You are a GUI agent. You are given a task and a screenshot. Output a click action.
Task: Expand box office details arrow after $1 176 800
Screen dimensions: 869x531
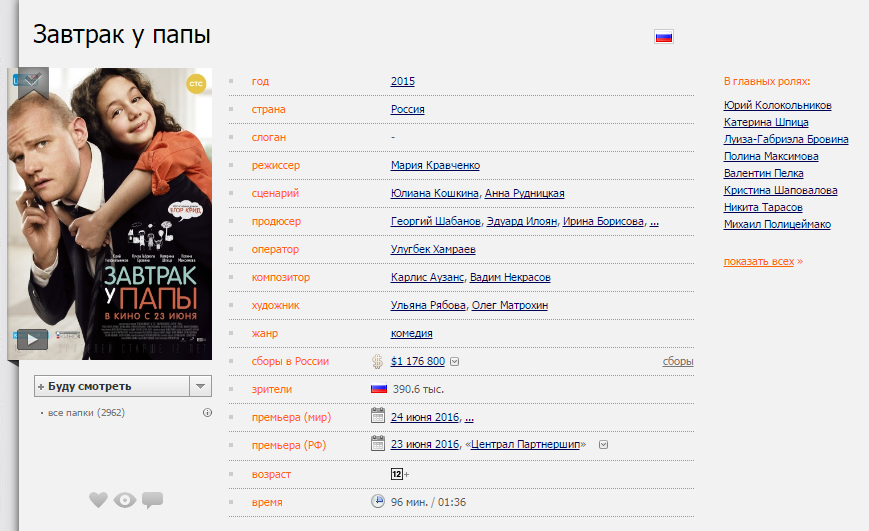[x=455, y=362]
